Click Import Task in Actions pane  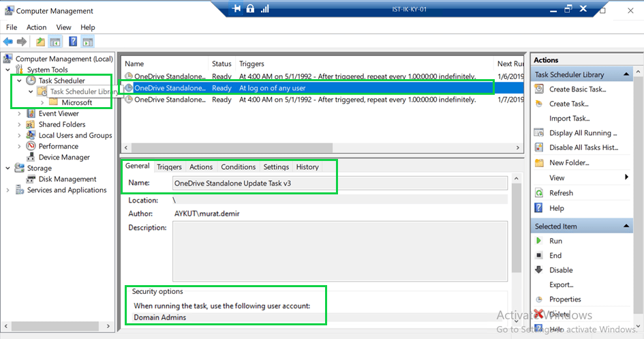point(569,119)
